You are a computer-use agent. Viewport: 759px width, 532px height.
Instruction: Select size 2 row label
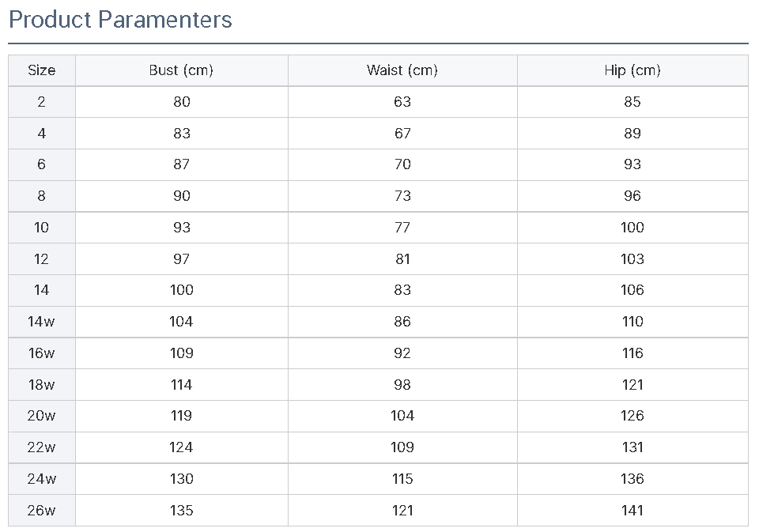pos(42,102)
